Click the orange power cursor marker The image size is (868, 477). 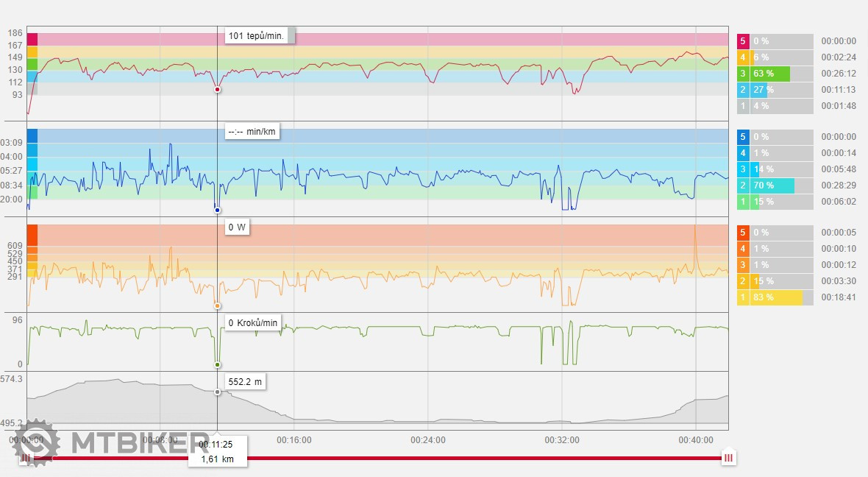click(217, 306)
